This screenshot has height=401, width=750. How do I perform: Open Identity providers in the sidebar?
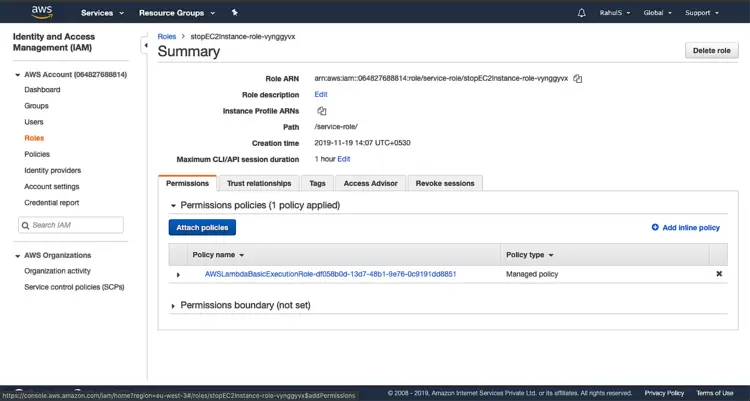[x=53, y=170]
